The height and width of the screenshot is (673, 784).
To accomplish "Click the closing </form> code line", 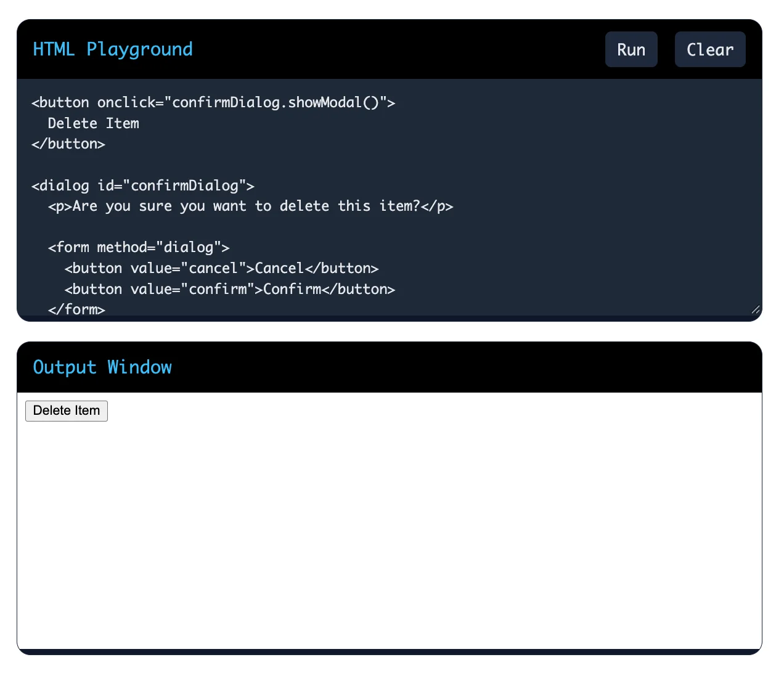I will click(77, 309).
